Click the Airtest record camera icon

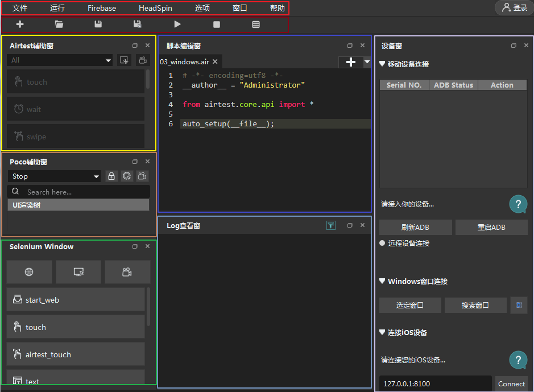coord(143,60)
